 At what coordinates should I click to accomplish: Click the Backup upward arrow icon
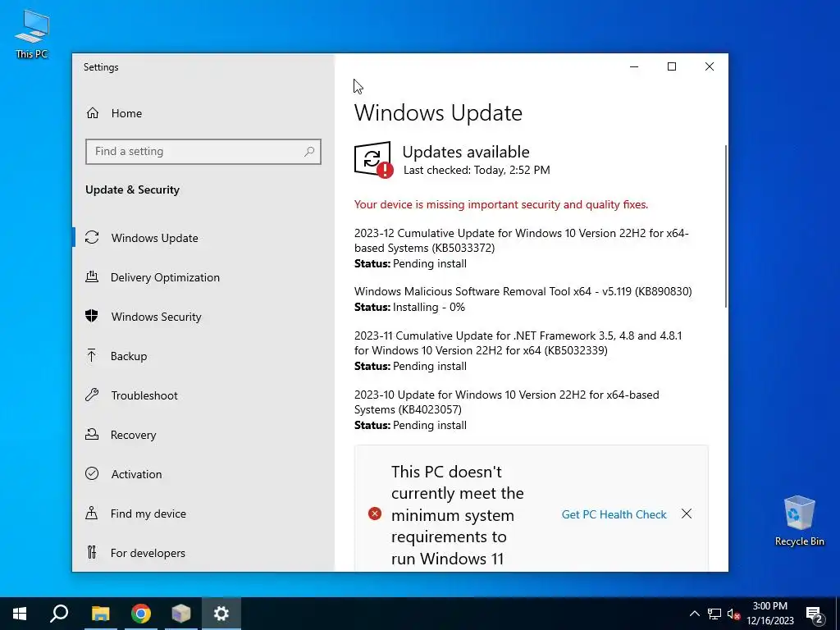(x=92, y=355)
